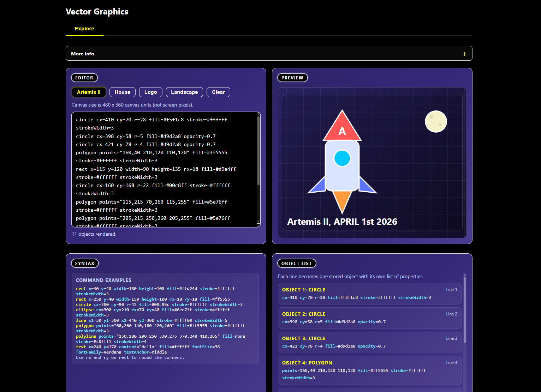Click the cyan rocket window circle

click(x=342, y=158)
